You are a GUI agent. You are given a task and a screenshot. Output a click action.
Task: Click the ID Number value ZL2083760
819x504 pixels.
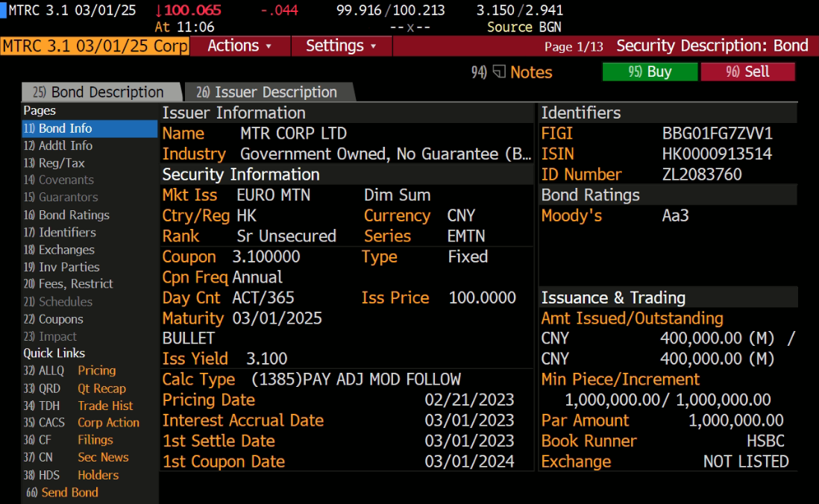point(701,174)
